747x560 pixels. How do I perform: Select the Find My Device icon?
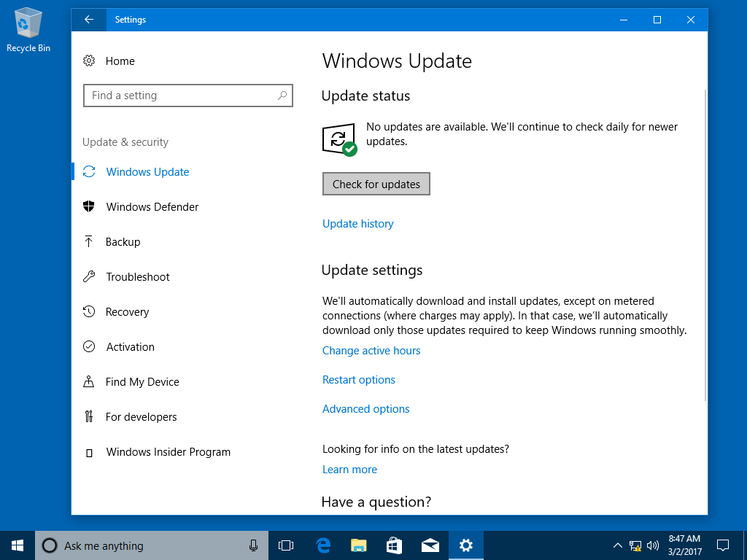tap(88, 381)
